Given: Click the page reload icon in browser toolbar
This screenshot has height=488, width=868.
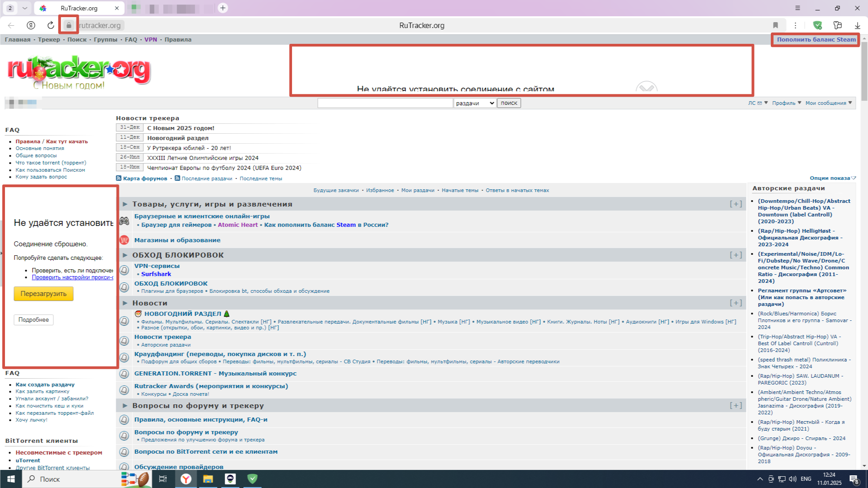Looking at the screenshot, I should click(x=50, y=25).
